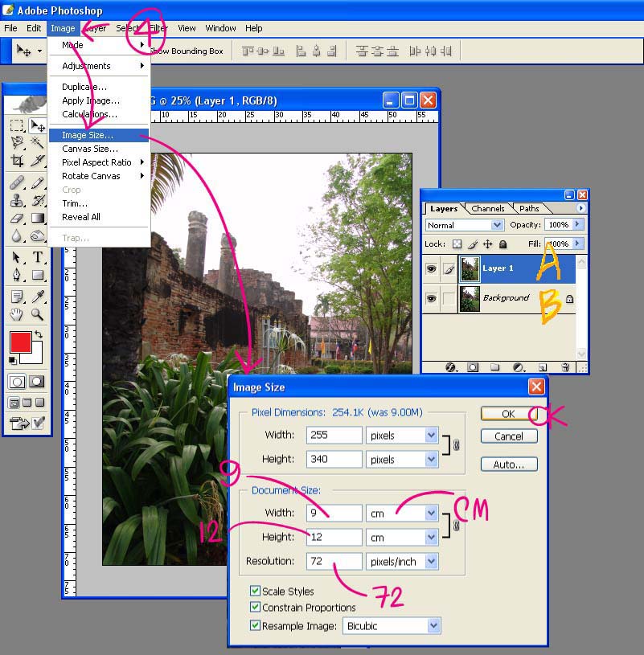Select the Rectangular Marquee tool

[x=17, y=125]
